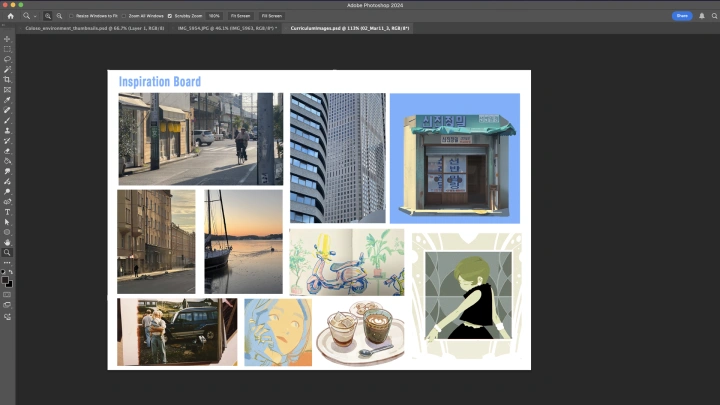Select the Ellipse shape tool
This screenshot has height=405, width=720.
tap(7, 232)
